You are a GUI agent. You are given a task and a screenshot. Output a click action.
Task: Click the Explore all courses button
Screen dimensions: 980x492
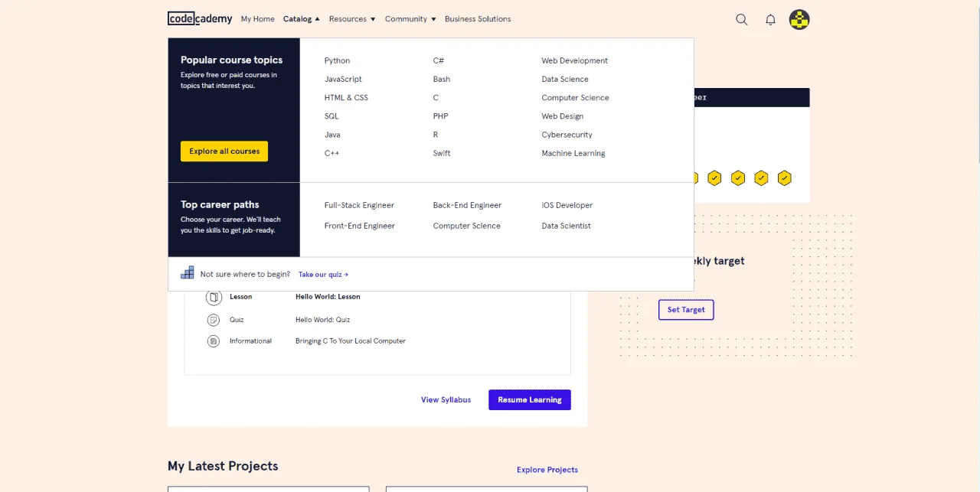click(x=224, y=151)
